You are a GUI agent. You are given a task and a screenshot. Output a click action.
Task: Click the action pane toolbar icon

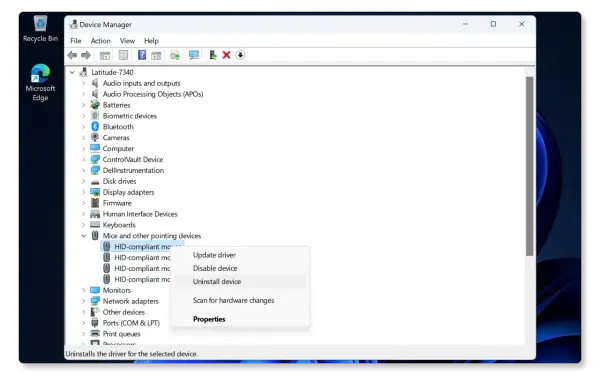pos(156,55)
